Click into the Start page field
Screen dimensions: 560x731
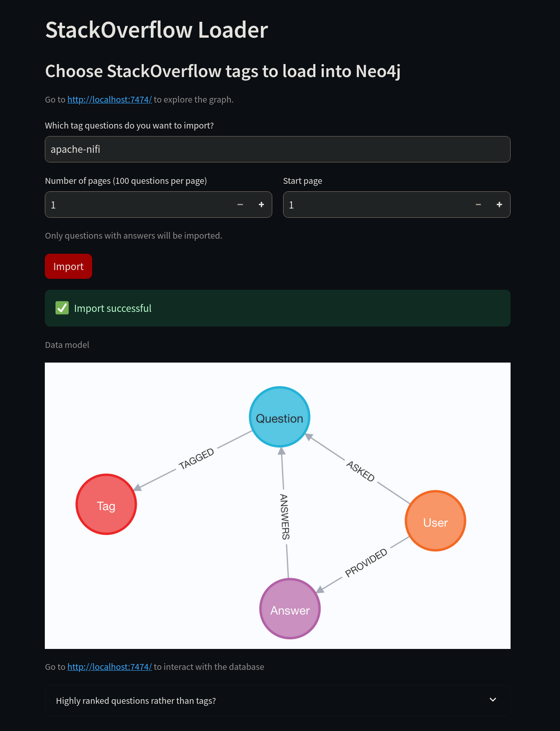pos(377,205)
